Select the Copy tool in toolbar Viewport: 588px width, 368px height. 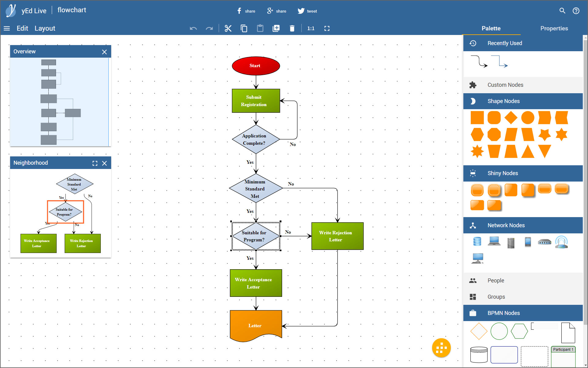[244, 29]
